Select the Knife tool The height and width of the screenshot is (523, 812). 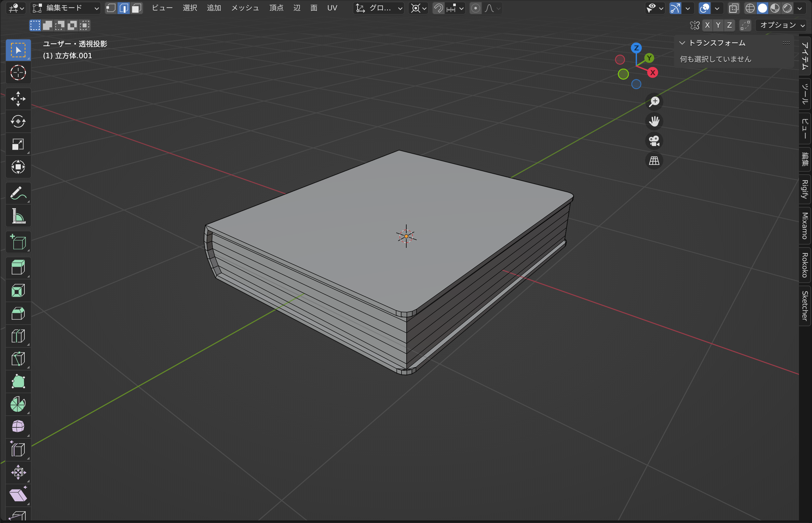pyautogui.click(x=18, y=359)
